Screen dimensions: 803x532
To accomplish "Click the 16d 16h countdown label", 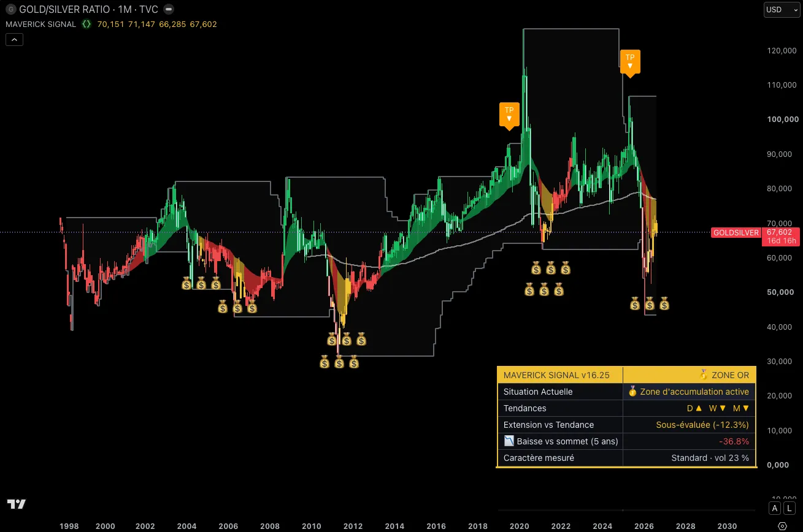I will pyautogui.click(x=782, y=241).
